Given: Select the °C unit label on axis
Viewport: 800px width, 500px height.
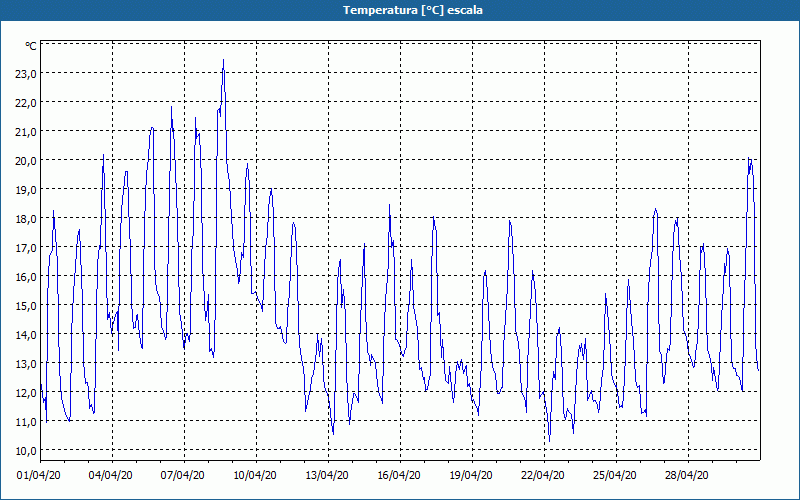Looking at the screenshot, I should point(31,46).
